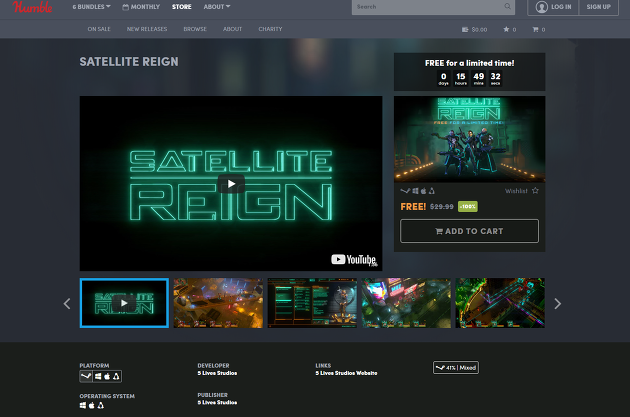630x417 pixels.
Task: Open the wallet balance $0.00
Action: click(x=475, y=29)
